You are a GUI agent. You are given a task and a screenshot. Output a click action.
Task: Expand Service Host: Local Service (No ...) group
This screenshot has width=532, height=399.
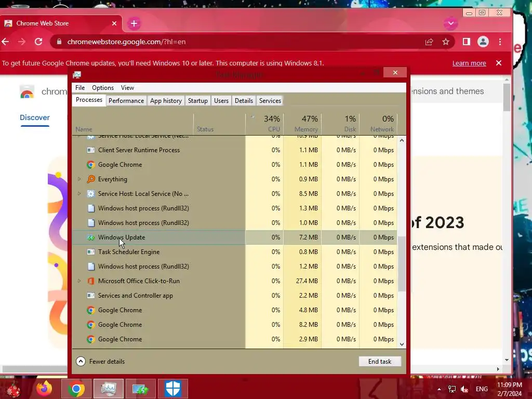coord(79,194)
